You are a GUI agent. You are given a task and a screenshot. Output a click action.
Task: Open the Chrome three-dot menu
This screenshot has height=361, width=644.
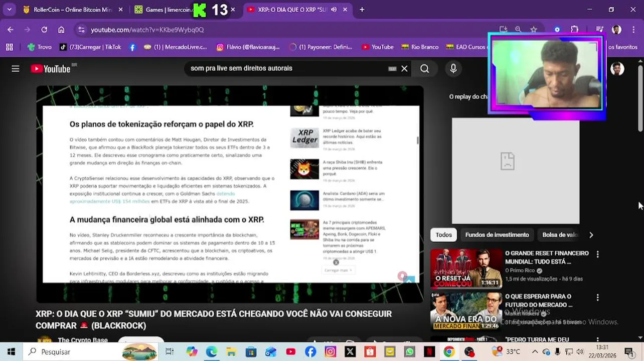(x=633, y=30)
